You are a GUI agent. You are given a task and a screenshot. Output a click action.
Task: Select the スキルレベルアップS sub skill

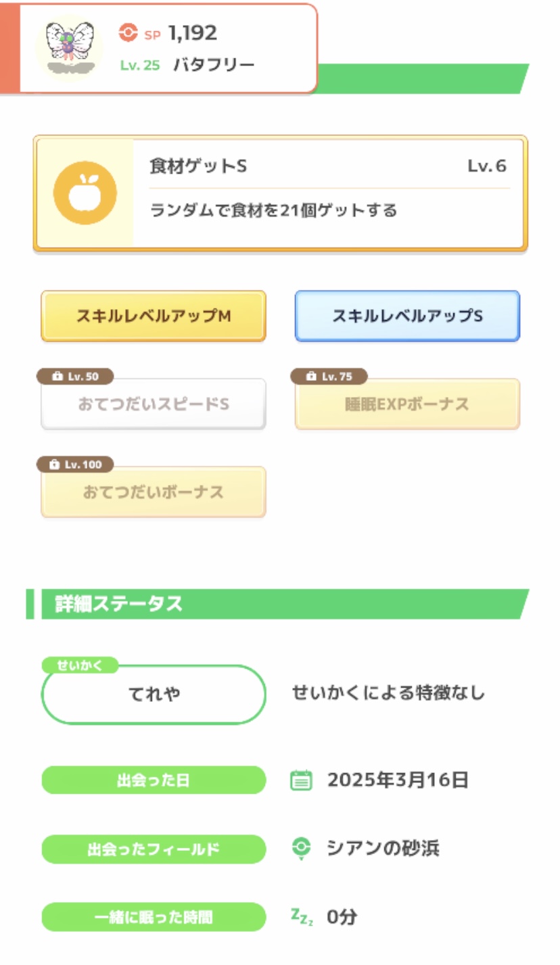[407, 316]
